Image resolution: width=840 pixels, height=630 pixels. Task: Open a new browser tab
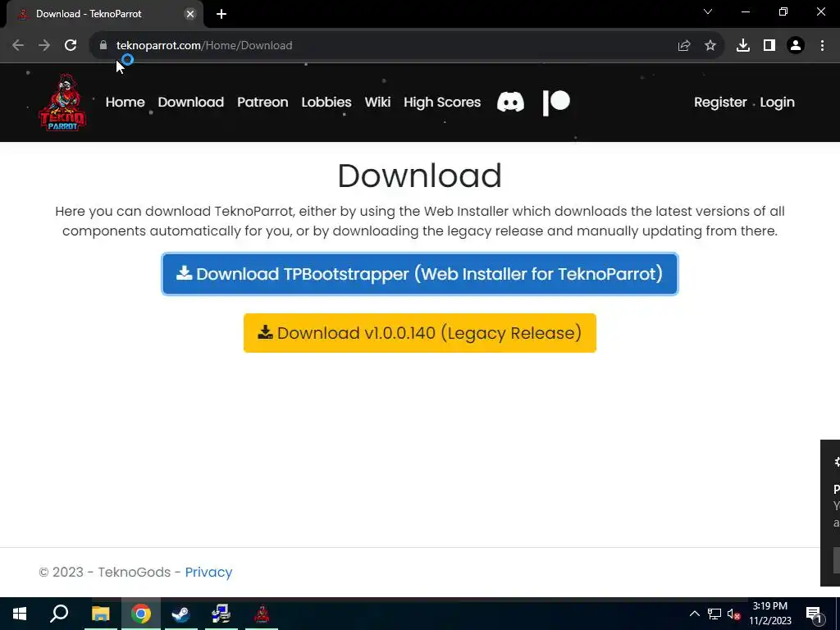(x=221, y=14)
